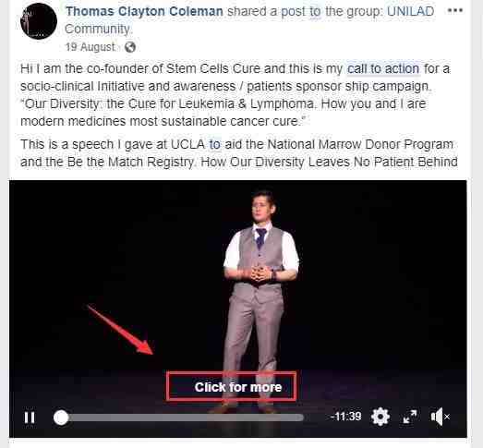The height and width of the screenshot is (448, 483).
Task: Open the UNILAD group link
Action: point(410,11)
